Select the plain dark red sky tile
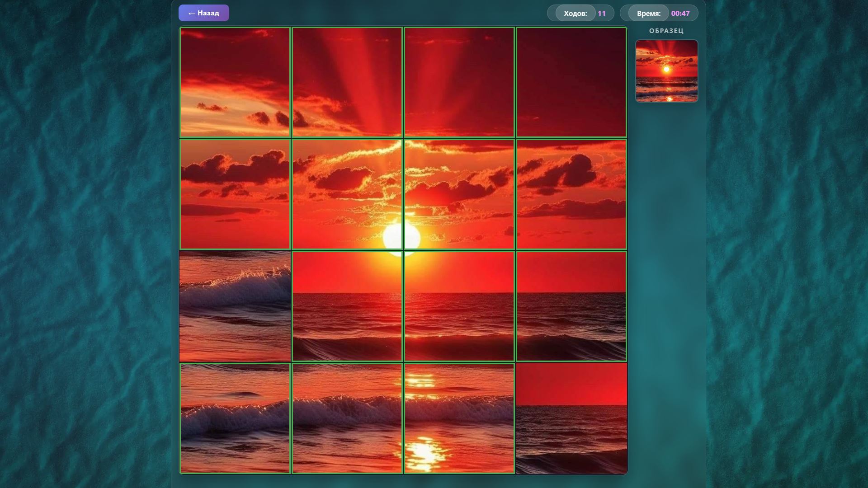This screenshot has height=488, width=868. click(571, 82)
